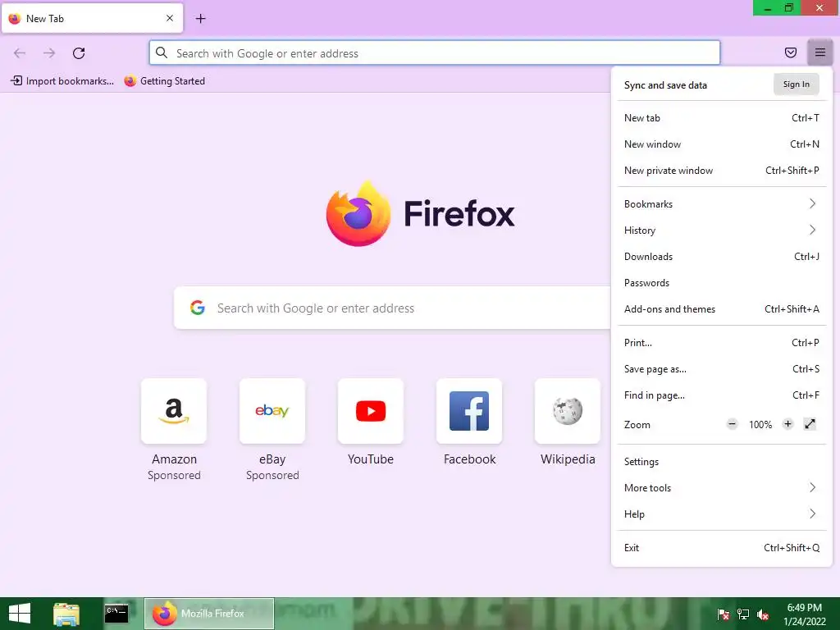The image size is (840, 630).
Task: Expand the History submenu
Action: [x=722, y=231]
